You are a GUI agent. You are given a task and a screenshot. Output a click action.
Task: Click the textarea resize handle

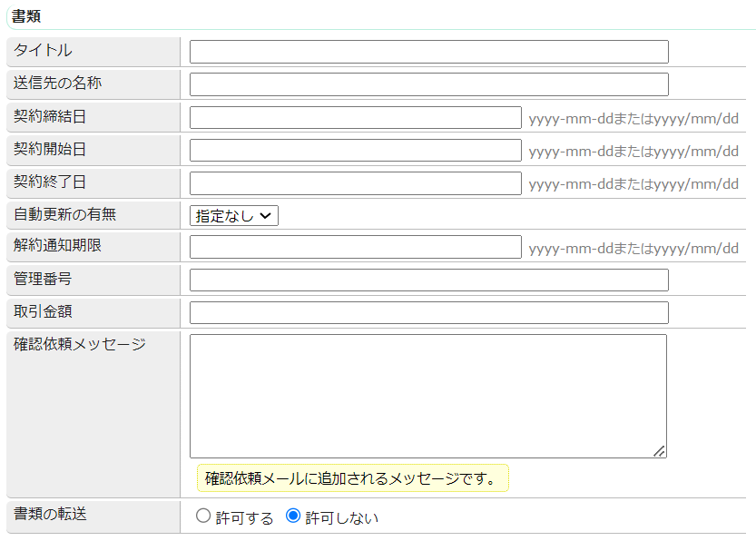pyautogui.click(x=662, y=450)
